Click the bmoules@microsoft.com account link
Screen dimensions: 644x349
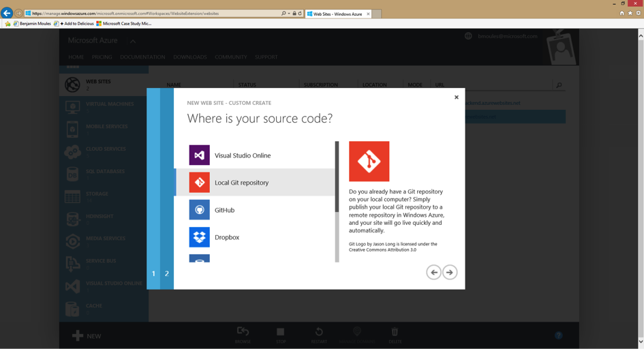tap(508, 36)
